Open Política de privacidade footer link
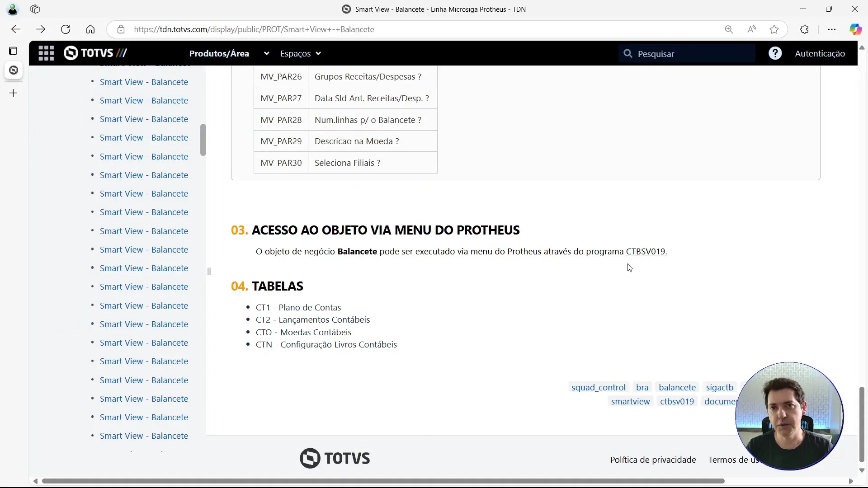This screenshot has width=868, height=488. pyautogui.click(x=653, y=460)
